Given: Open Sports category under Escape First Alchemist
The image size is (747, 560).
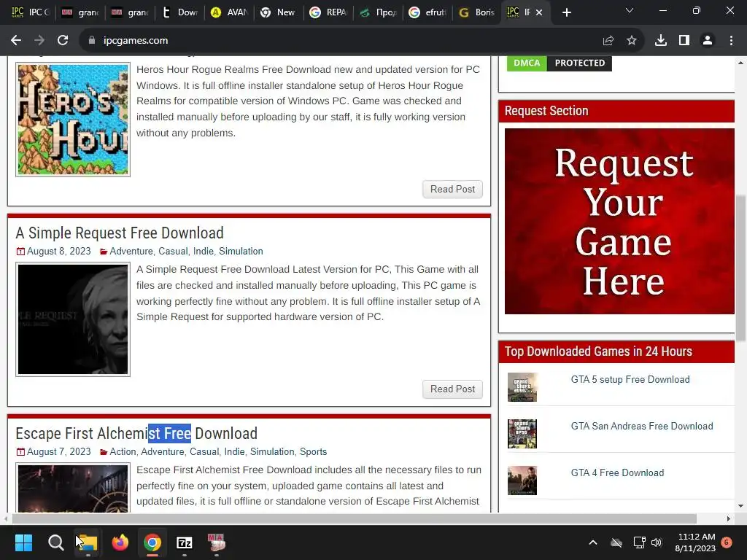Looking at the screenshot, I should (x=313, y=451).
